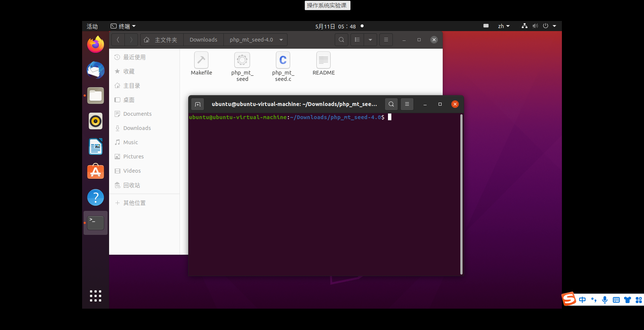Click the terminal vertical scrollbar
Screen dimensions: 644x330
click(x=461, y=194)
